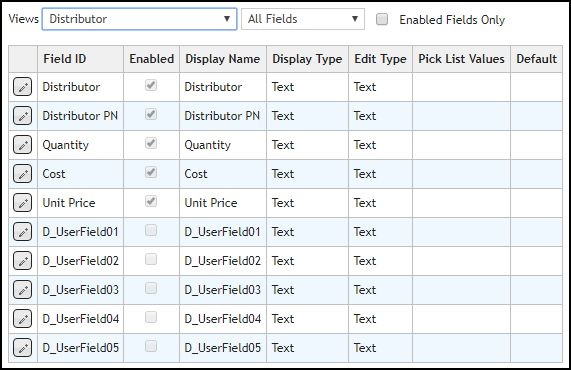The height and width of the screenshot is (370, 571).
Task: Select the D_UserField01 Display Name cell
Action: 223,232
